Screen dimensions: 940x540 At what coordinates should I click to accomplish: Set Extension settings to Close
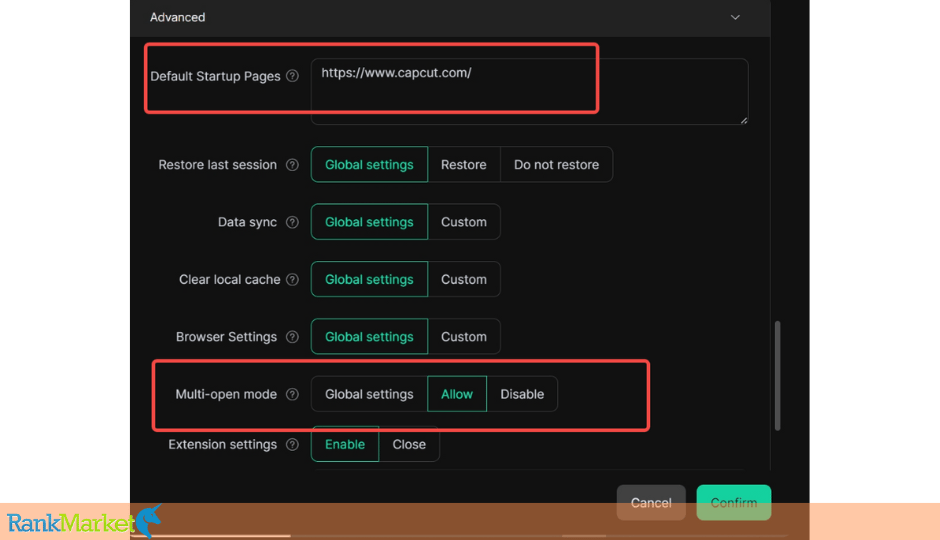[409, 444]
